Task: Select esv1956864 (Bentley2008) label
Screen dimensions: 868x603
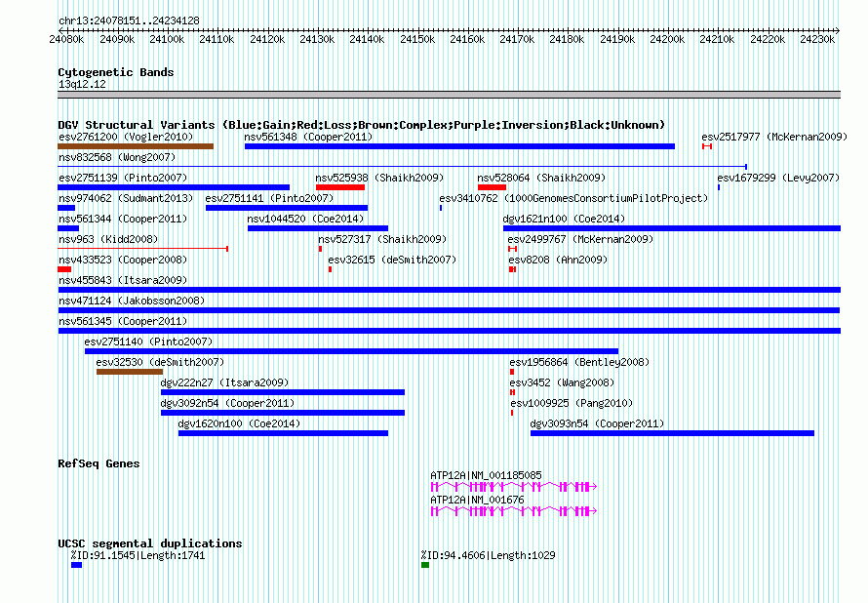Action: tap(579, 362)
